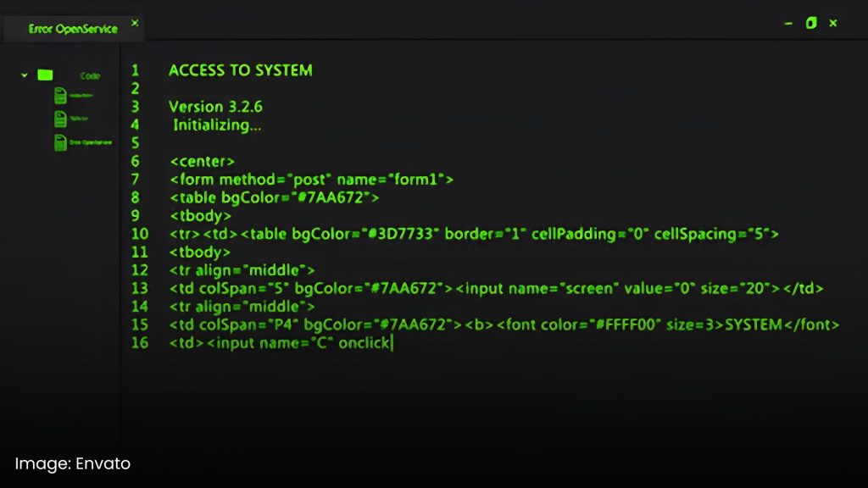The image size is (868, 488).
Task: Close the editor window
Action: click(833, 23)
